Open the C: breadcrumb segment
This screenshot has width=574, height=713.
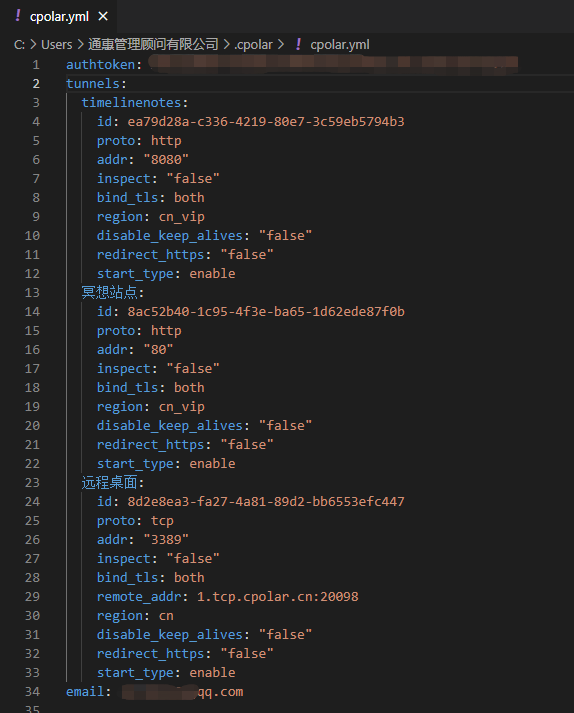[x=19, y=45]
